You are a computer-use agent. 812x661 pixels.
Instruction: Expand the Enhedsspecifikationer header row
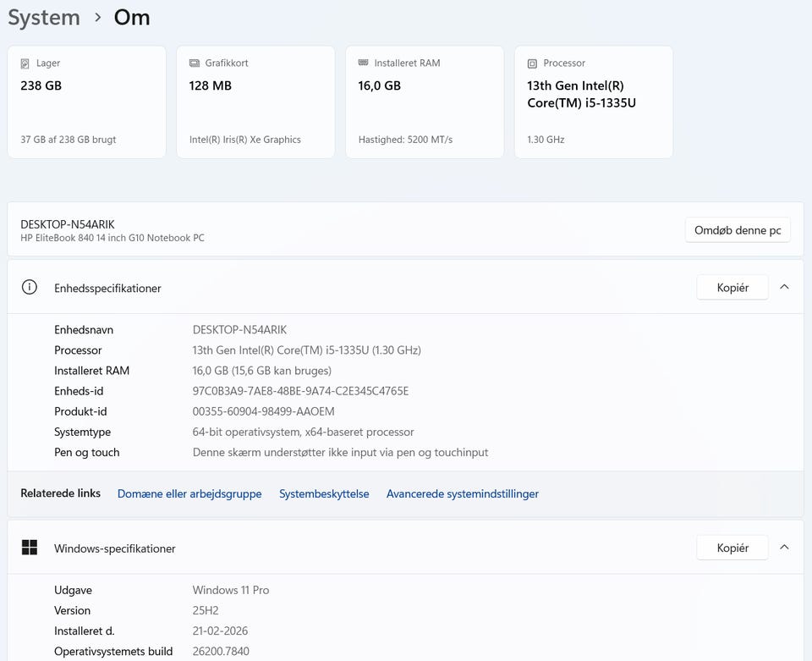(x=338, y=288)
